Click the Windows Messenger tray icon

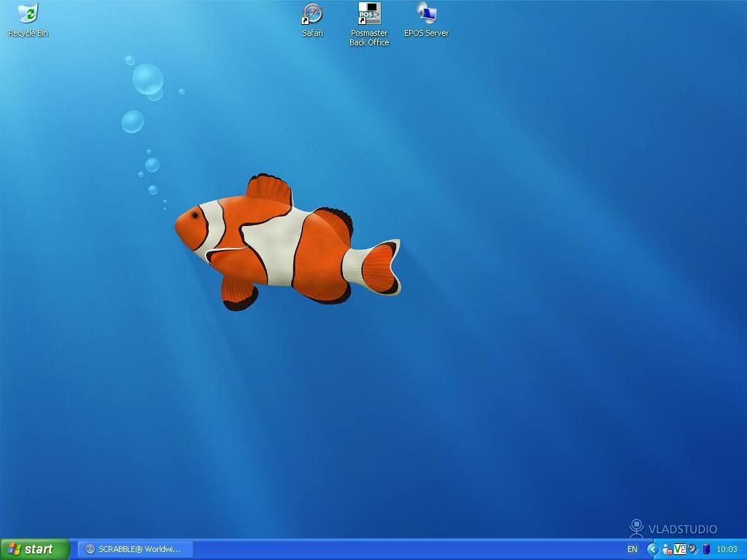point(667,550)
